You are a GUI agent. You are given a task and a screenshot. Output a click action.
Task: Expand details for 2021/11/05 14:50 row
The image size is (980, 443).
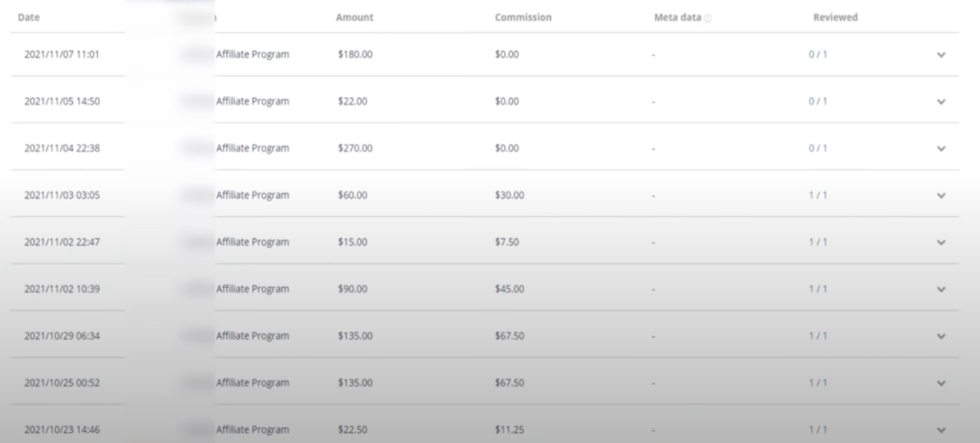click(x=941, y=102)
